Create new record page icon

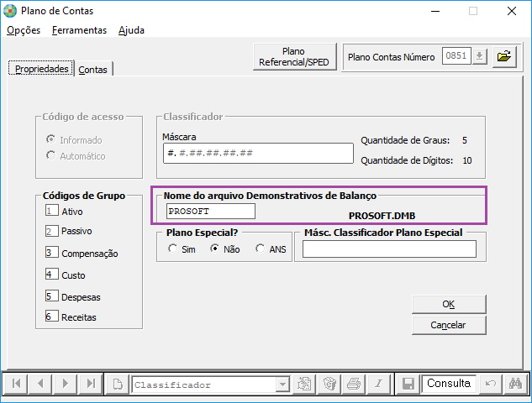118,384
